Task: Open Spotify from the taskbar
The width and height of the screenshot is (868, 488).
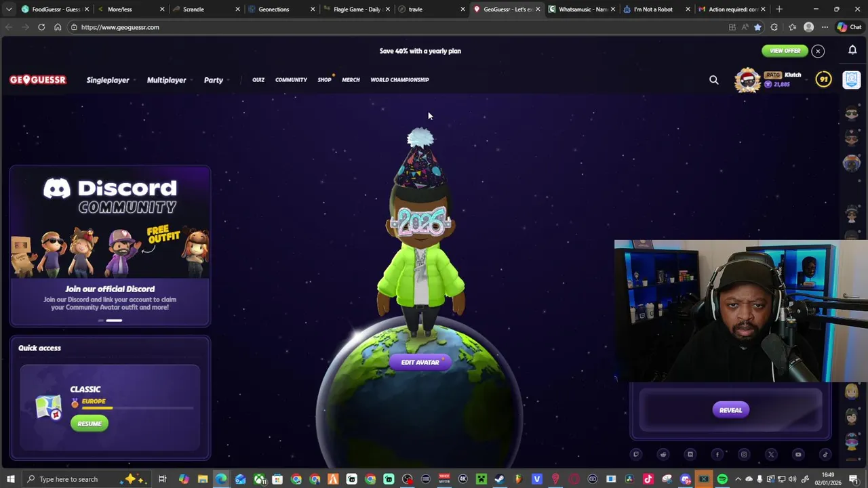Action: 722,479
